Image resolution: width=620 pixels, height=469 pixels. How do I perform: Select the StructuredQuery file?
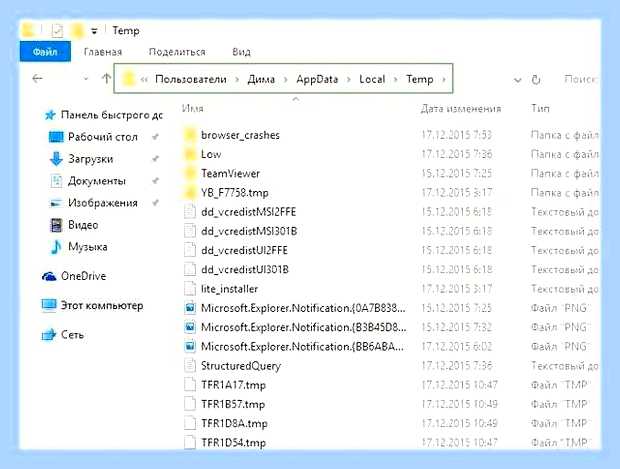(x=241, y=366)
